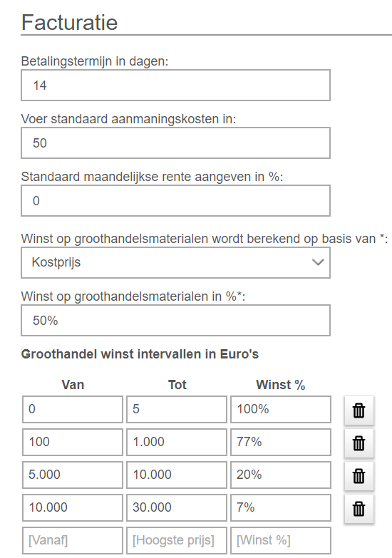Click the standaard aanmaningskosten field
The height and width of the screenshot is (558, 392).
click(175, 143)
